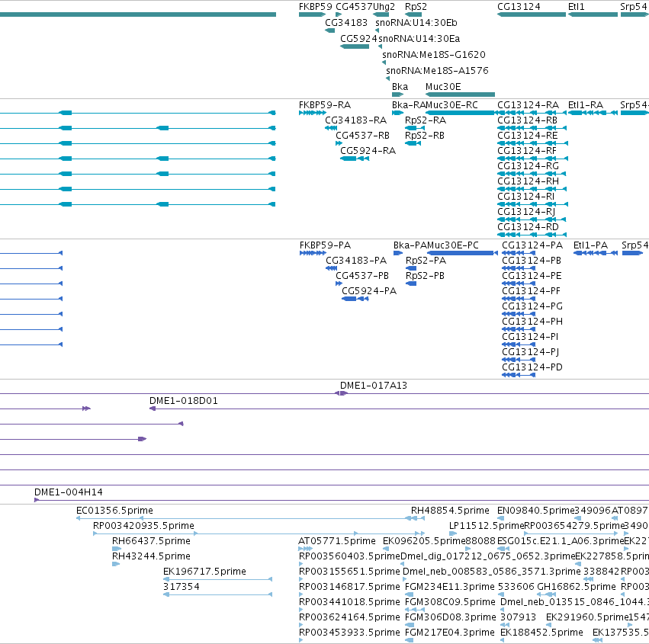Screen dimensions: 649x644
Task: Select the EK196717.5prime EST
Action: point(217,579)
